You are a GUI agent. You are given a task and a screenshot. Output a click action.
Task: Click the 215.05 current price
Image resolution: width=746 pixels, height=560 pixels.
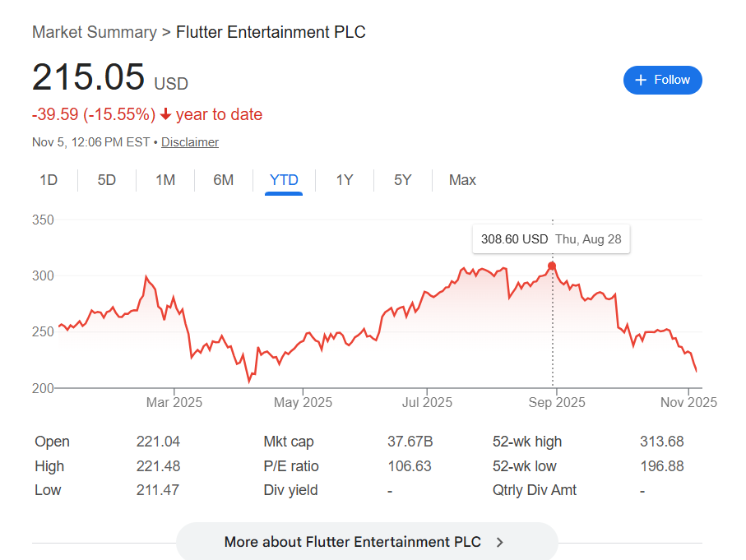[88, 77]
